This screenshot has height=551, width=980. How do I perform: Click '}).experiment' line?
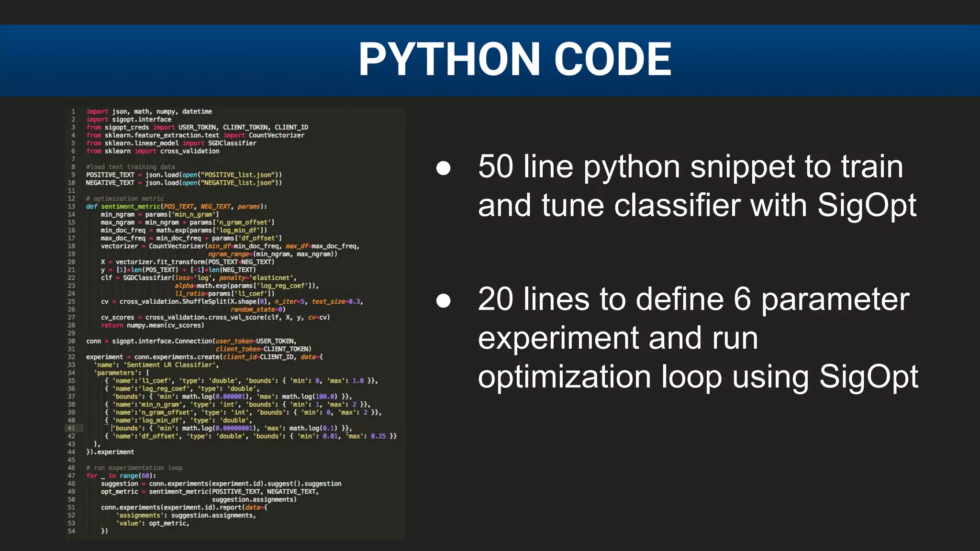110,452
